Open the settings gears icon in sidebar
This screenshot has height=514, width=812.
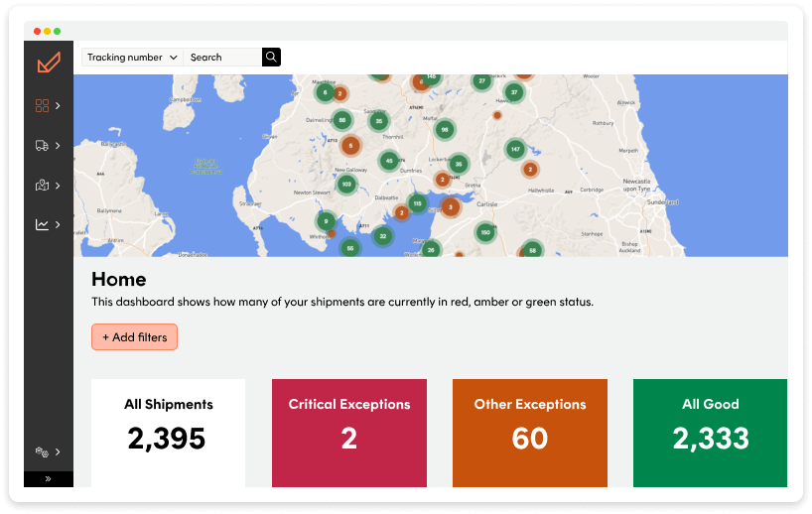(x=42, y=451)
